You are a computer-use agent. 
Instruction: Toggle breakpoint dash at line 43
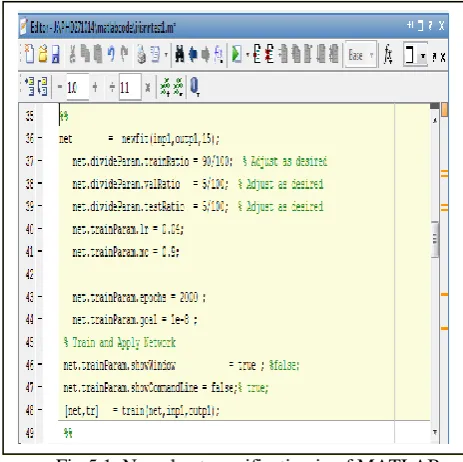[x=40, y=297]
